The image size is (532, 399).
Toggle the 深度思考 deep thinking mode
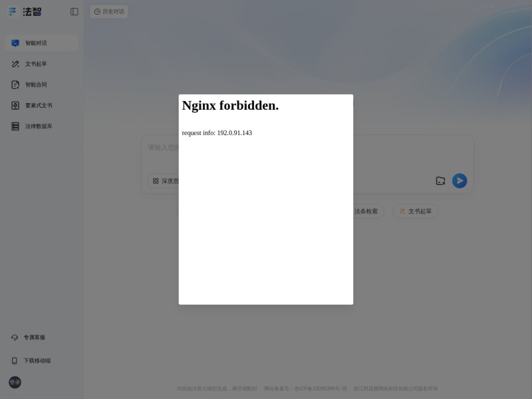click(x=166, y=180)
